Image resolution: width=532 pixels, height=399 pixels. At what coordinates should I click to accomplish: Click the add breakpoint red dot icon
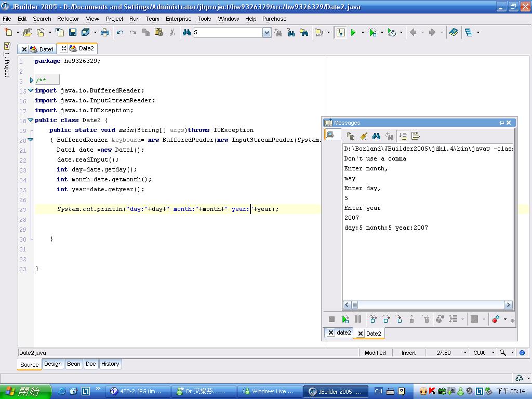[x=496, y=319]
